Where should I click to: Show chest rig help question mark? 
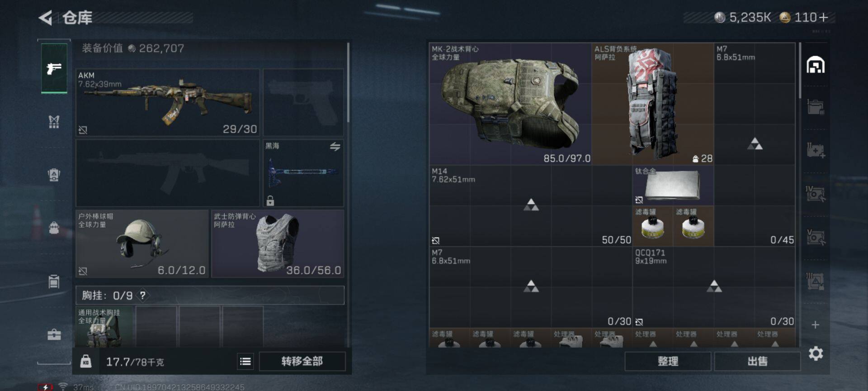click(x=143, y=296)
